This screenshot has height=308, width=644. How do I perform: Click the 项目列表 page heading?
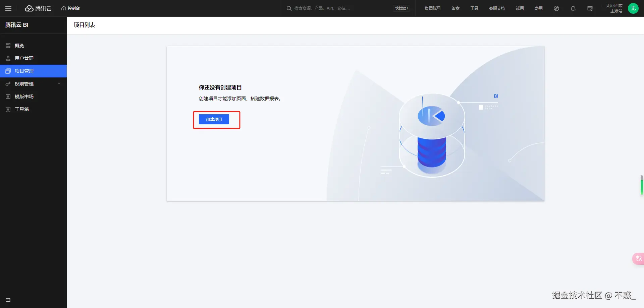[x=85, y=25]
